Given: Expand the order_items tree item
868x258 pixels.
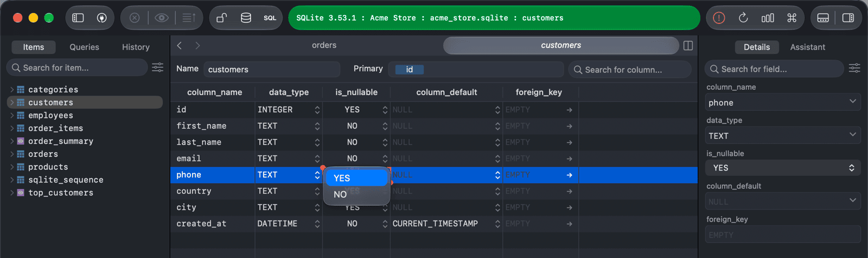Looking at the screenshot, I should click(x=12, y=128).
